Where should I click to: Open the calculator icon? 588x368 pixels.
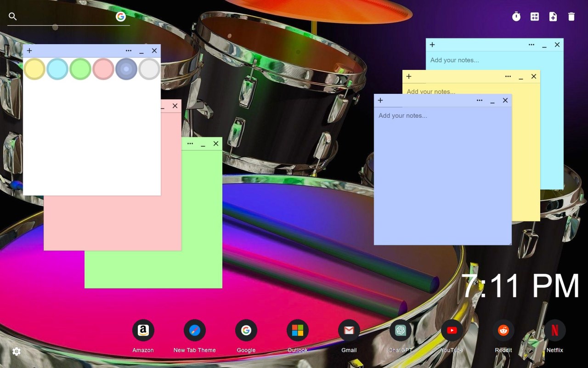[x=535, y=17]
